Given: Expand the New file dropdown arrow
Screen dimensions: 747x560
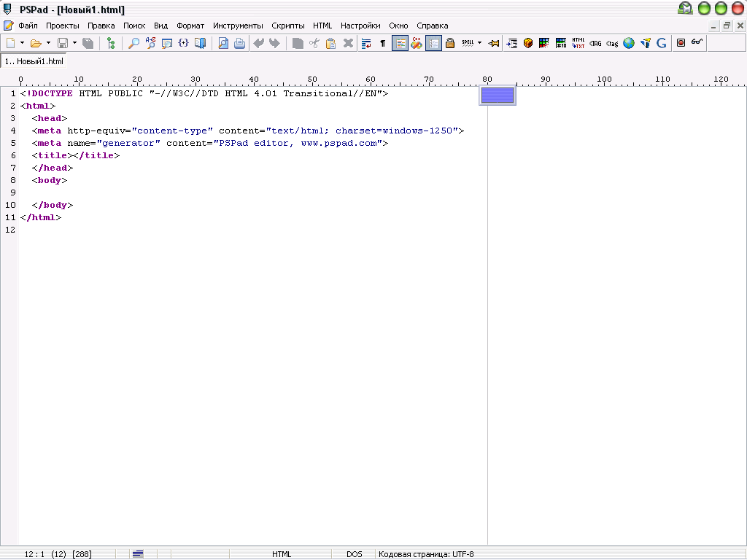Looking at the screenshot, I should pos(22,43).
